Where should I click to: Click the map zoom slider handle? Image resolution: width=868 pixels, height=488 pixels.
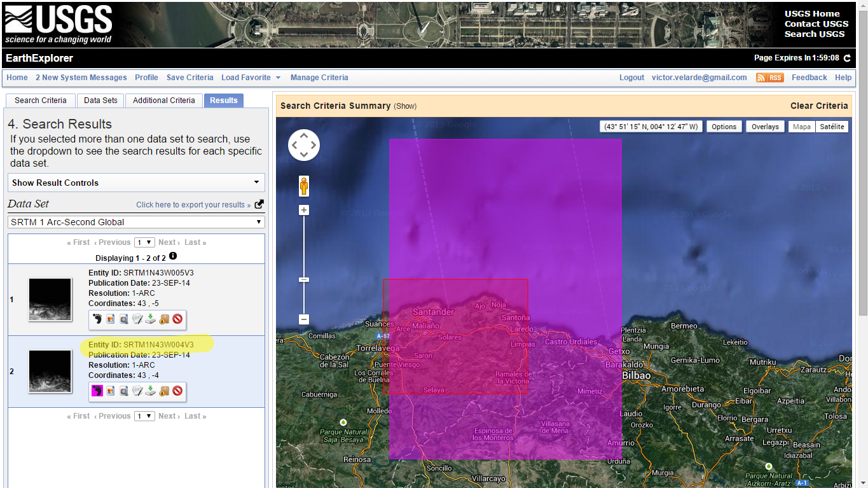tap(304, 280)
